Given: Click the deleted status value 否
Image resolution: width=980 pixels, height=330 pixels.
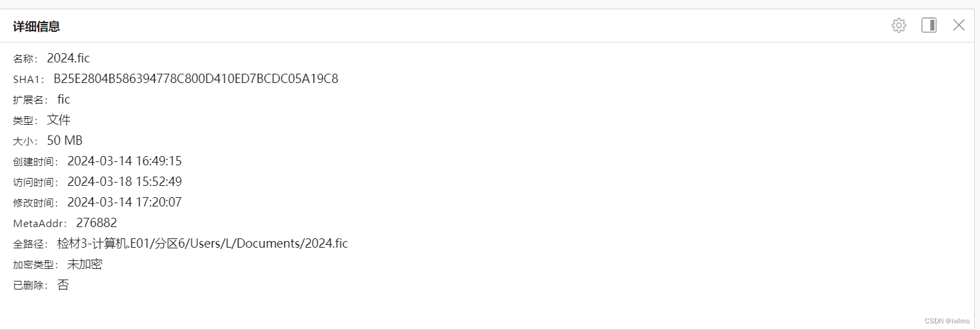Looking at the screenshot, I should (x=63, y=285).
